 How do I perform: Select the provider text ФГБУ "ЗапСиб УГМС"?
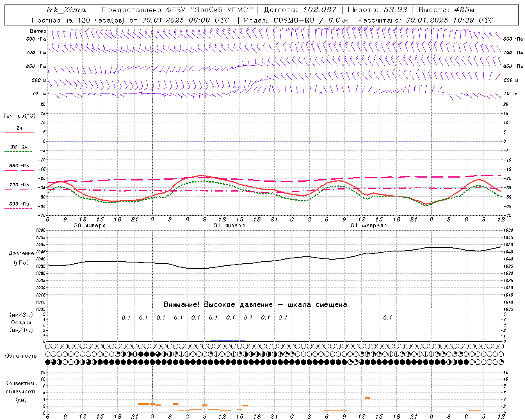tap(209, 10)
